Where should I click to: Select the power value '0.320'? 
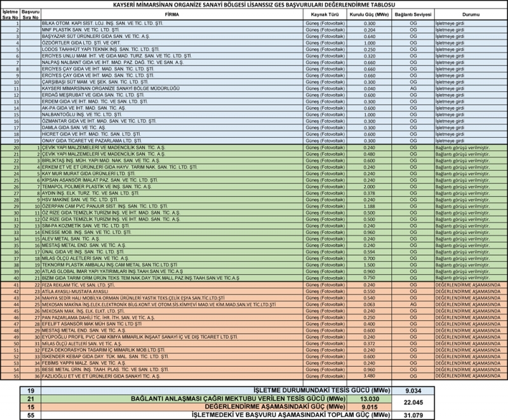[x=370, y=56]
